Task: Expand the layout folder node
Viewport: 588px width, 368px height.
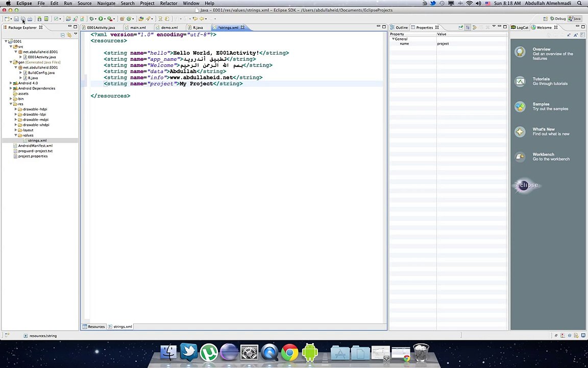Action: [16, 130]
